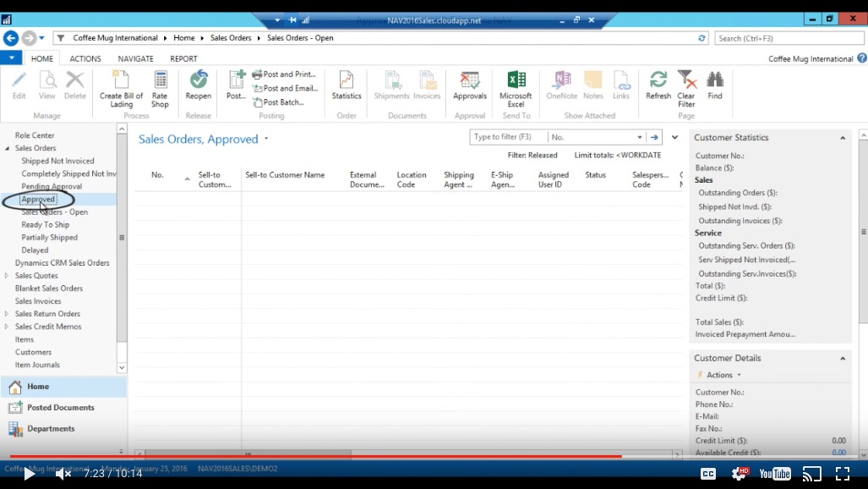This screenshot has width=868, height=489.
Task: Open Invoices documents
Action: click(427, 85)
